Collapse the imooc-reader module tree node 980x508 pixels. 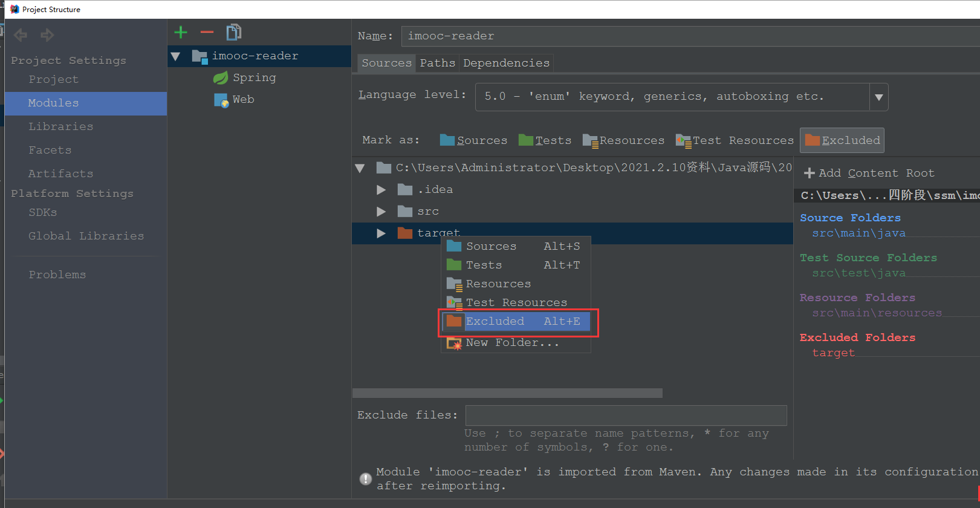[x=176, y=56]
